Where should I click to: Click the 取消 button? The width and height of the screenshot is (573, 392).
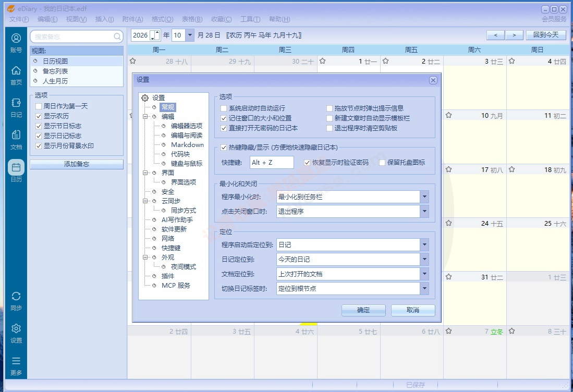[x=413, y=310]
